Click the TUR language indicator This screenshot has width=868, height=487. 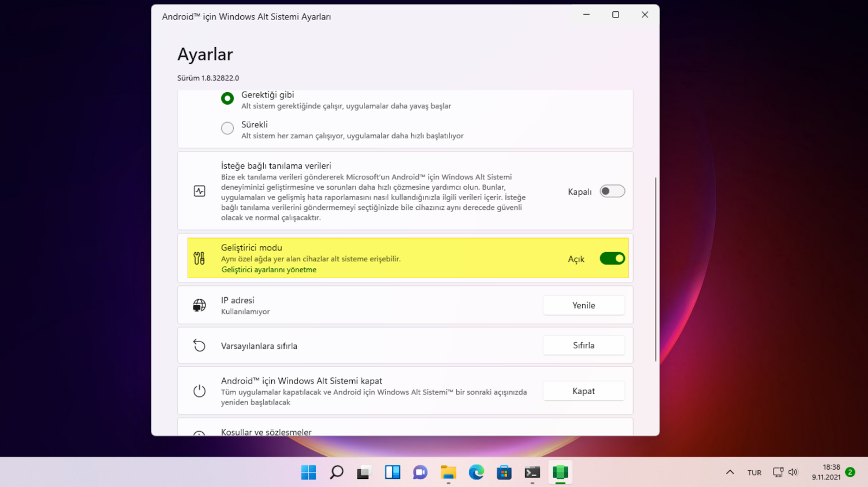(x=754, y=473)
